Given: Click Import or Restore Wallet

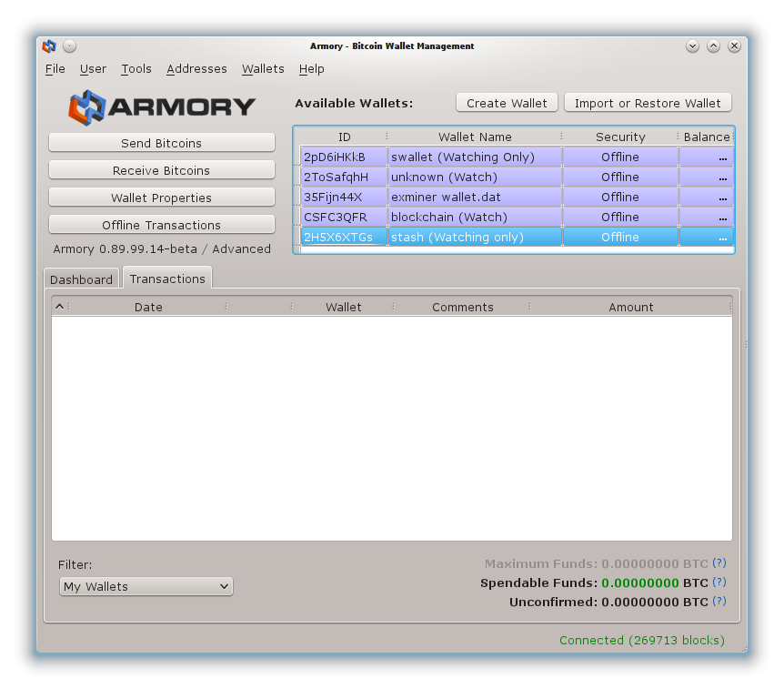Looking at the screenshot, I should (x=648, y=103).
